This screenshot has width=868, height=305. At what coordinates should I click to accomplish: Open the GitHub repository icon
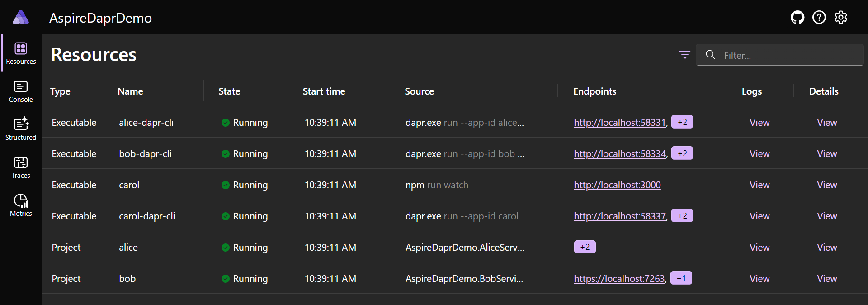797,17
